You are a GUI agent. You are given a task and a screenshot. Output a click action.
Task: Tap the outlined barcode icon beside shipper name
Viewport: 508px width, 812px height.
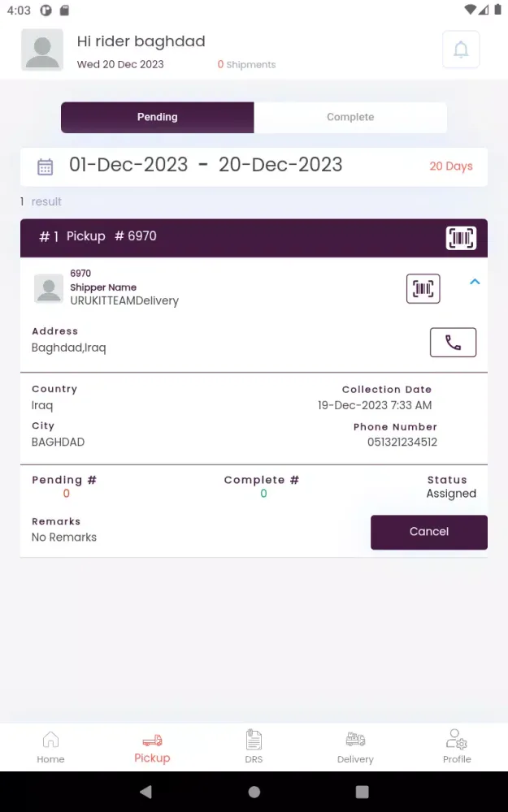pos(423,288)
